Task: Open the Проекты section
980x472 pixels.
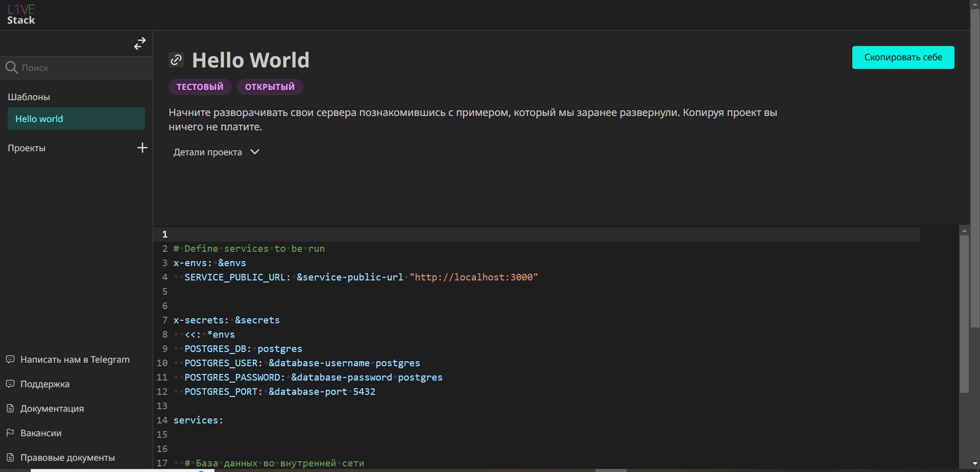Action: (27, 148)
